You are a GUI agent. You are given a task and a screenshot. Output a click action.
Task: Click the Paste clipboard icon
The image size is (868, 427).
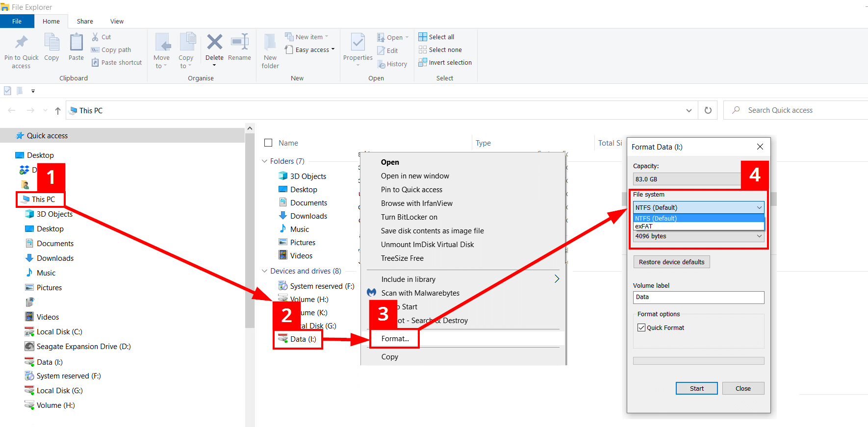point(76,43)
